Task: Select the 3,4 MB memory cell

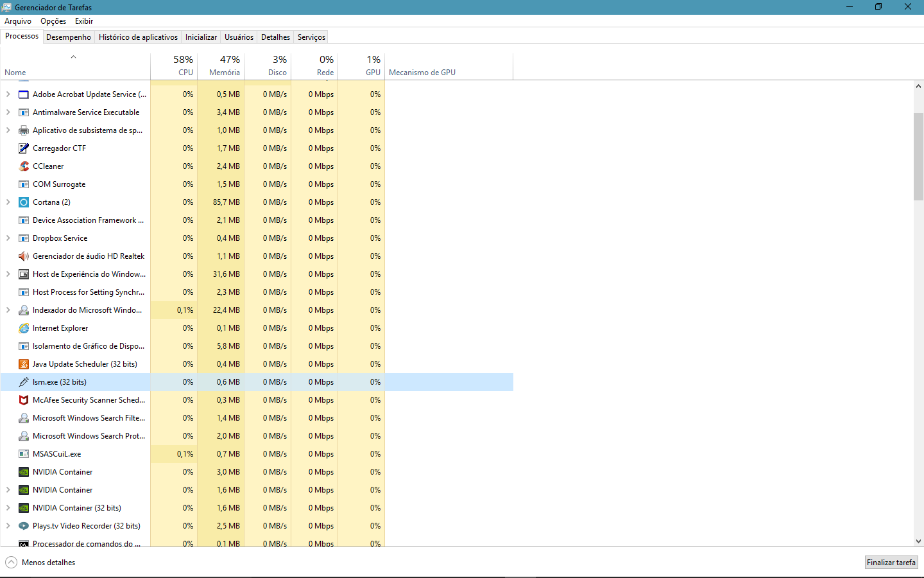Action: (221, 112)
